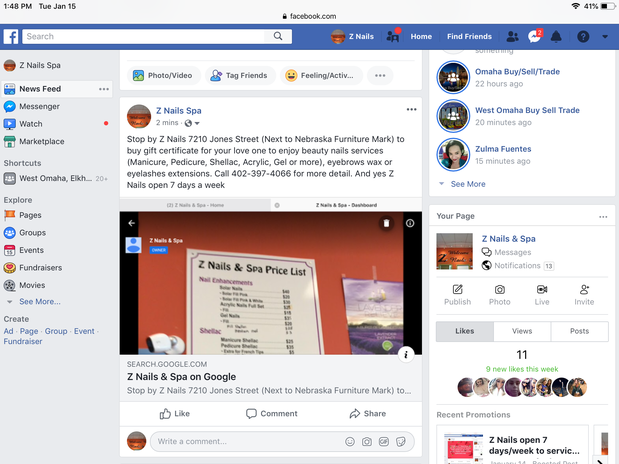Select the Posts tab

[579, 331]
